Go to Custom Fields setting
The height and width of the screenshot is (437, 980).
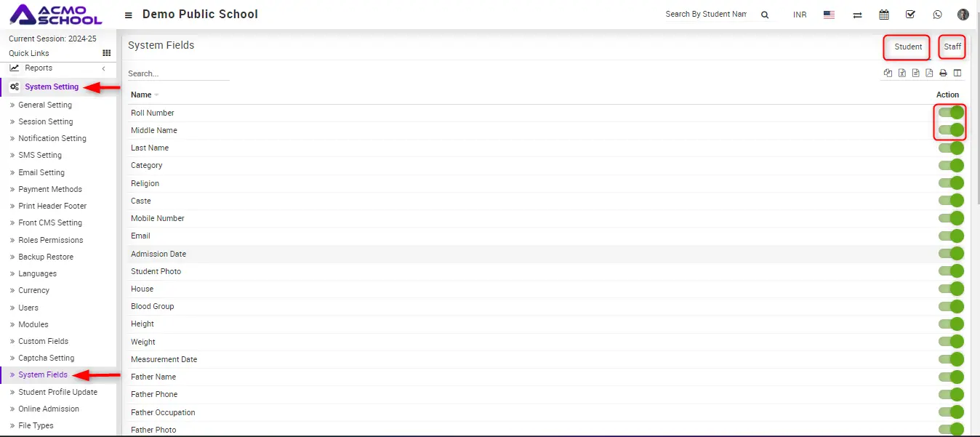click(x=44, y=341)
